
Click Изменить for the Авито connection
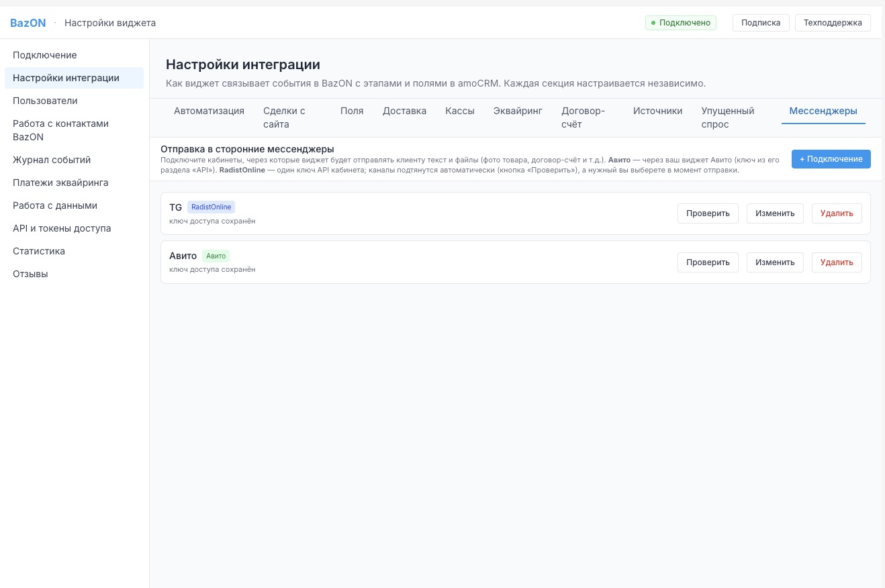tap(775, 262)
